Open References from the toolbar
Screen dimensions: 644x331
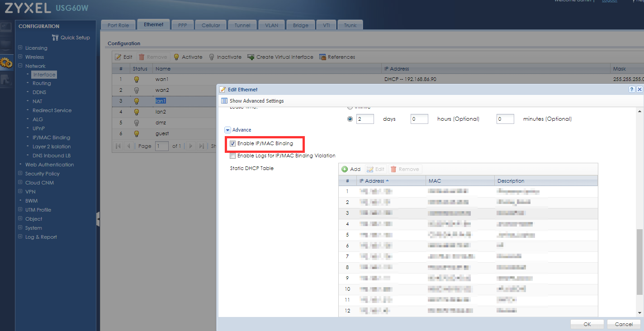tap(337, 57)
